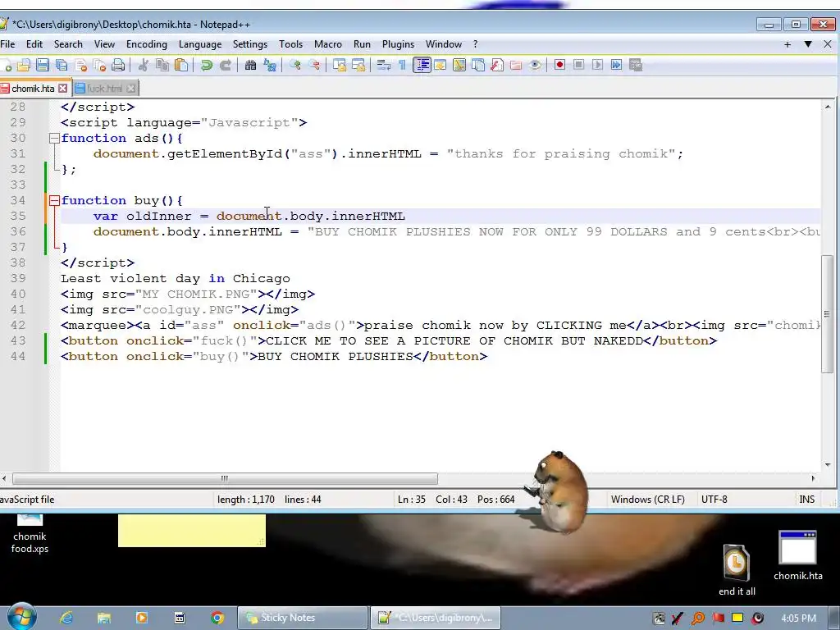Click the Print toolbar icon
Viewport: 840px width, 630px height.
(x=118, y=66)
